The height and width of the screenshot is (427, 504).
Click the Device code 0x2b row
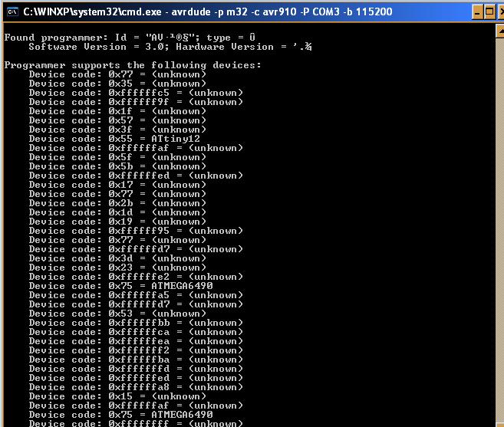coord(117,203)
